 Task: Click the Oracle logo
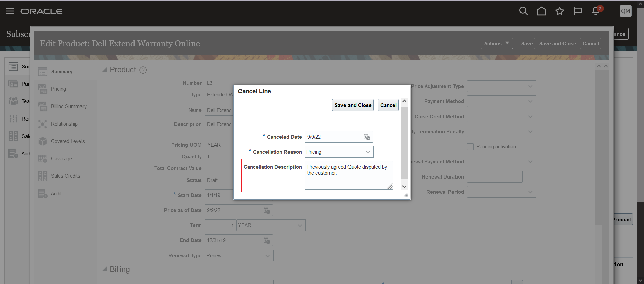pos(42,11)
